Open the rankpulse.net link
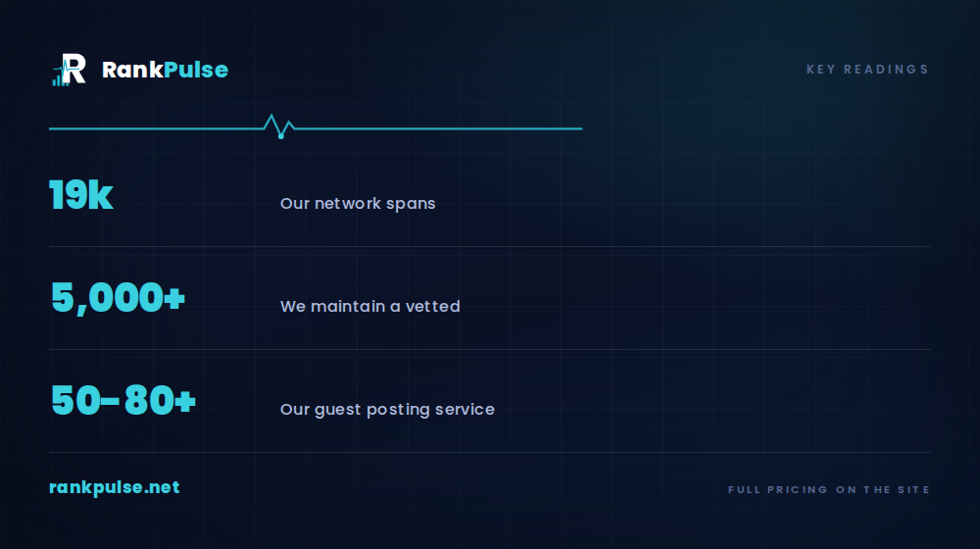Screen dimensions: 980x549 (x=115, y=487)
